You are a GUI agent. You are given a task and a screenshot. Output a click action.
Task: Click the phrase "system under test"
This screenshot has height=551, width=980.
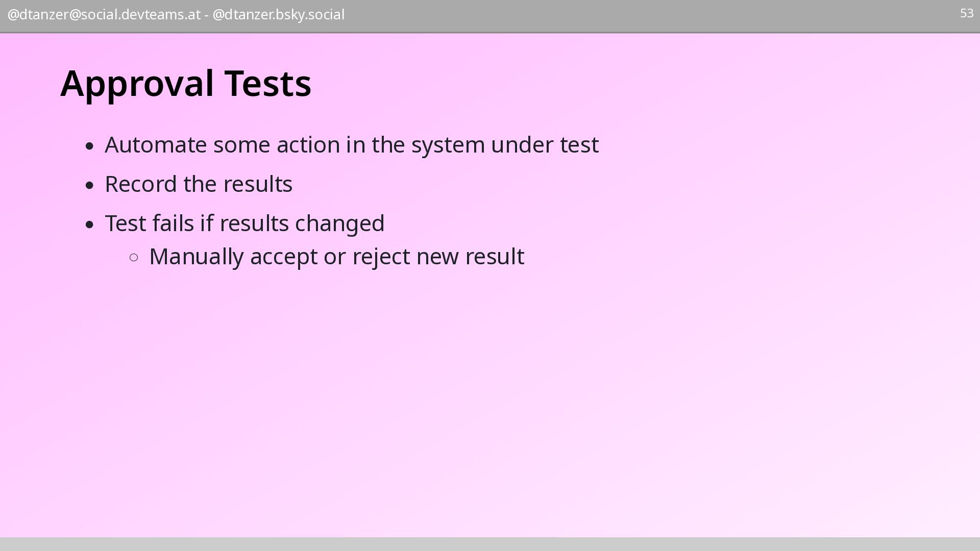(x=505, y=145)
